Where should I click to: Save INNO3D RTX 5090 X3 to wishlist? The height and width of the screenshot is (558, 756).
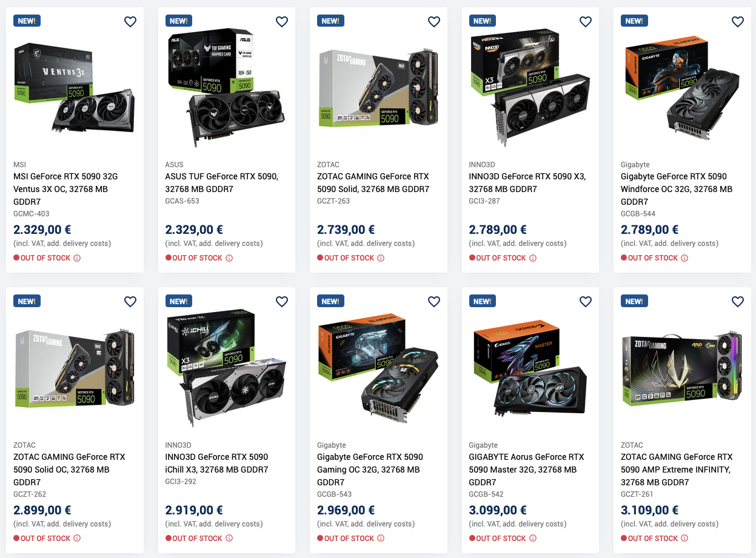coord(586,22)
